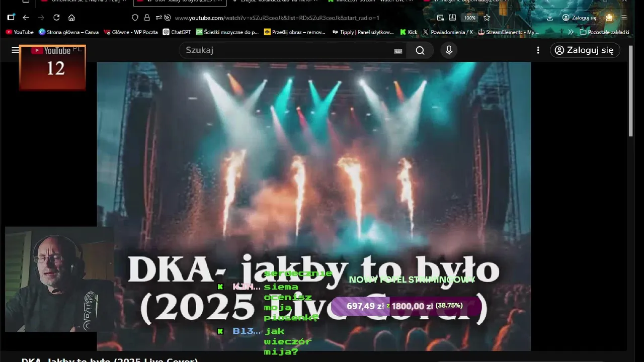
Task: Click the install page icon next to zoom level
Action: coord(452,18)
